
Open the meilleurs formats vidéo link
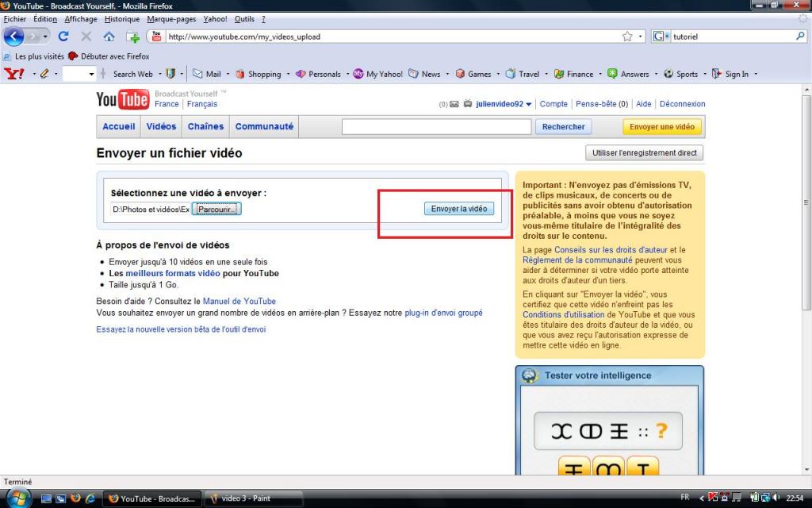172,273
